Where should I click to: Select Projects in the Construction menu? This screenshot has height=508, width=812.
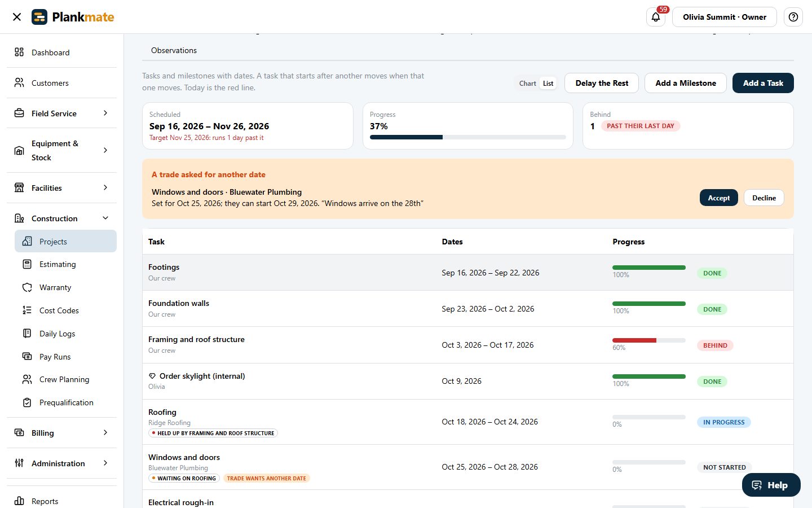coord(65,242)
